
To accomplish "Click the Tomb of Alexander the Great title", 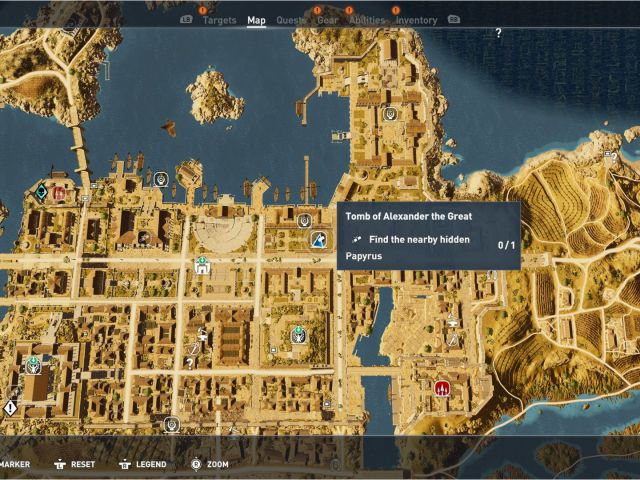I will [409, 216].
